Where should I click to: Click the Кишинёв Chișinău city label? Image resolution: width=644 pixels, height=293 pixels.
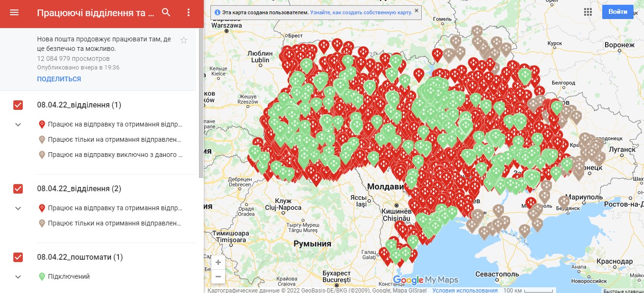pos(397,215)
